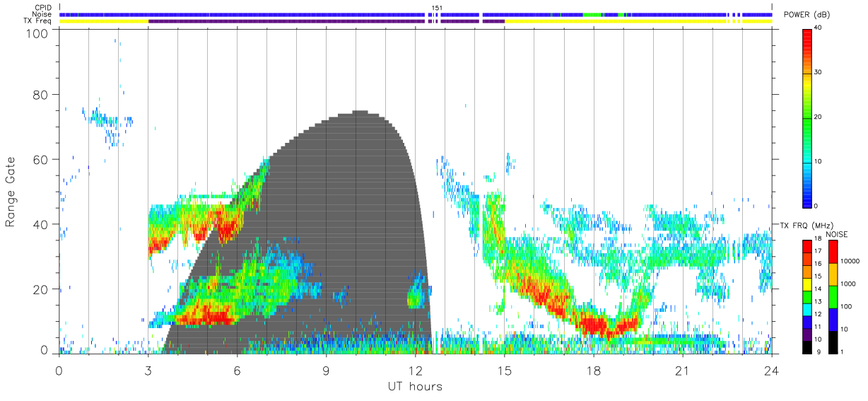Click the 15 tick on UT hours axis

[x=504, y=370]
